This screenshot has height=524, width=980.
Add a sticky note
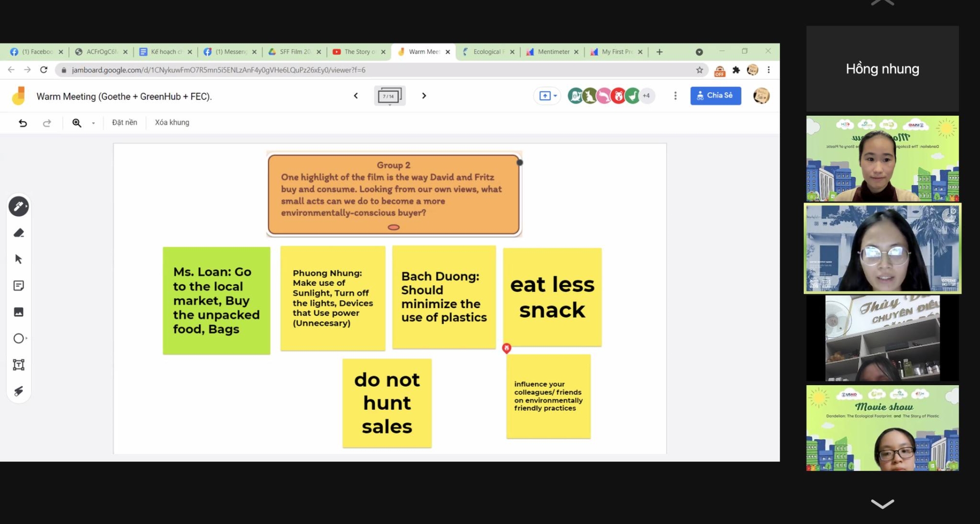pyautogui.click(x=18, y=286)
